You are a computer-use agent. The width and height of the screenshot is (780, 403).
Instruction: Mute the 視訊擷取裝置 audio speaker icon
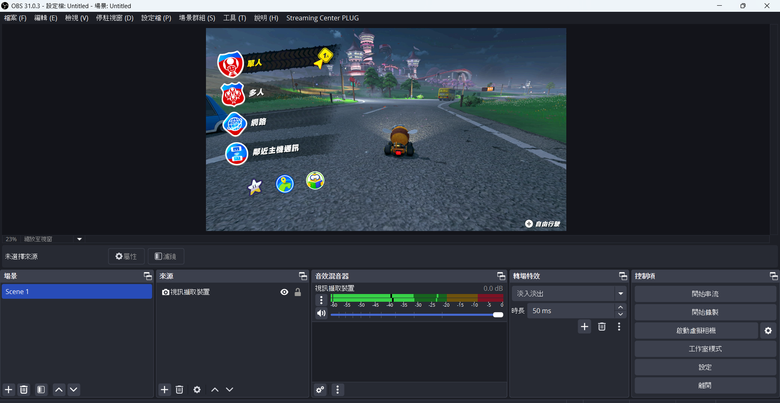321,313
